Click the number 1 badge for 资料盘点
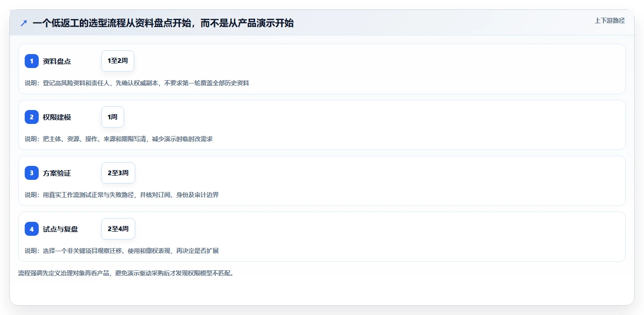 [32, 61]
